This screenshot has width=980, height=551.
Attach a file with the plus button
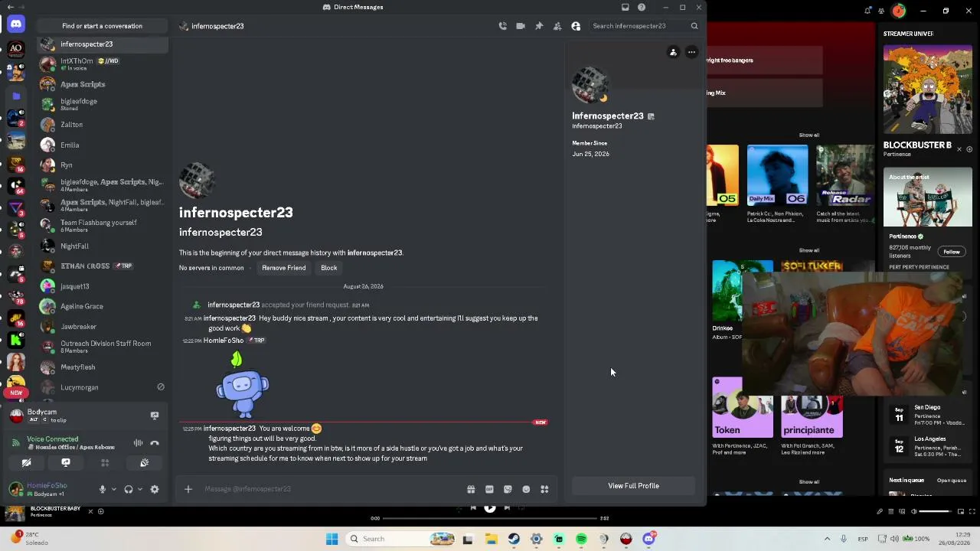click(188, 489)
